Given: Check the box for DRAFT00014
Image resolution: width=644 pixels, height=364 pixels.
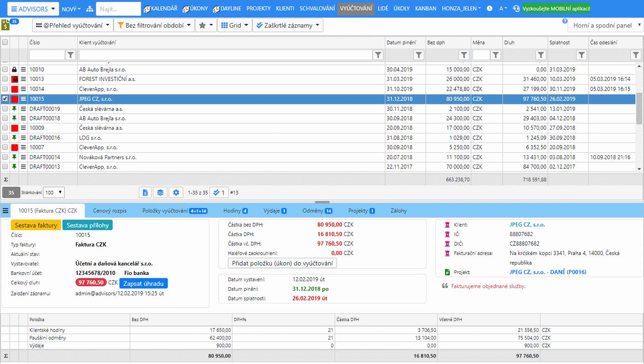Looking at the screenshot, I should pos(5,157).
